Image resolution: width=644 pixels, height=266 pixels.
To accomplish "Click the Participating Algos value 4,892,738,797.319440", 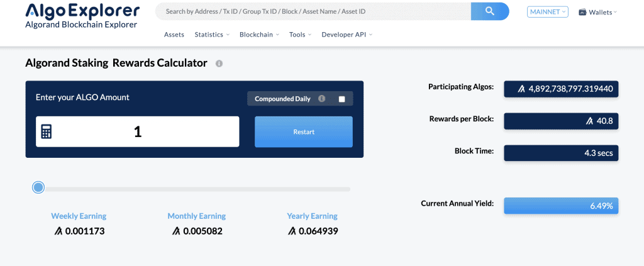I will [570, 89].
